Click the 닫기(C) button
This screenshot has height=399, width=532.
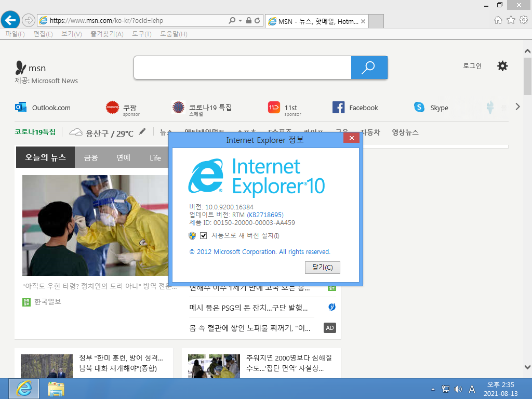tap(322, 268)
